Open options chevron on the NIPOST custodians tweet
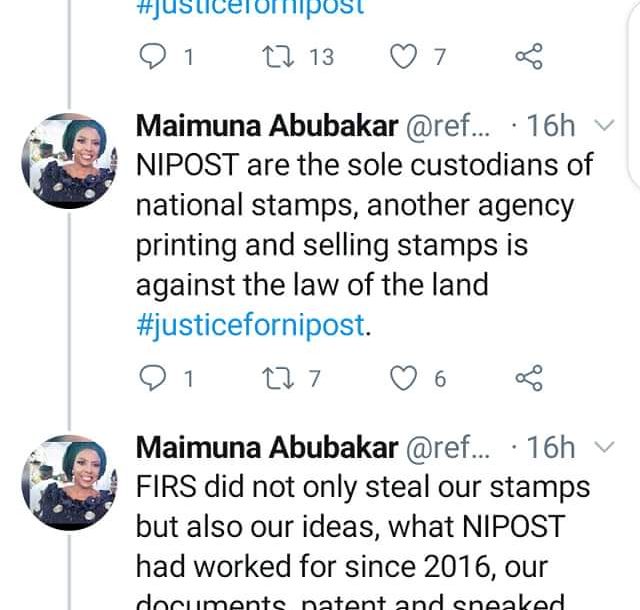 (604, 126)
